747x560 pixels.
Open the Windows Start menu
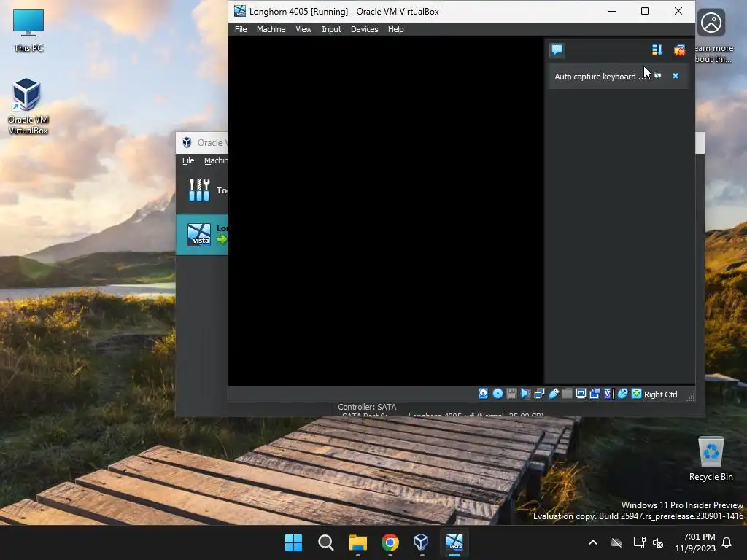tap(293, 542)
